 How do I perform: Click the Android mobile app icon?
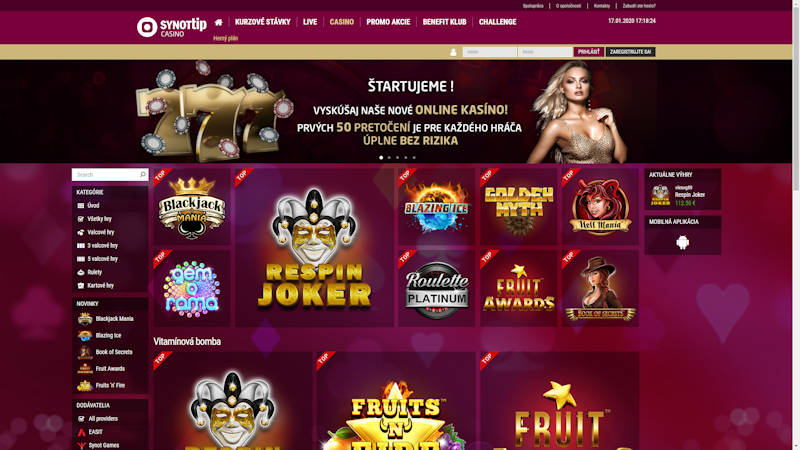[x=683, y=242]
